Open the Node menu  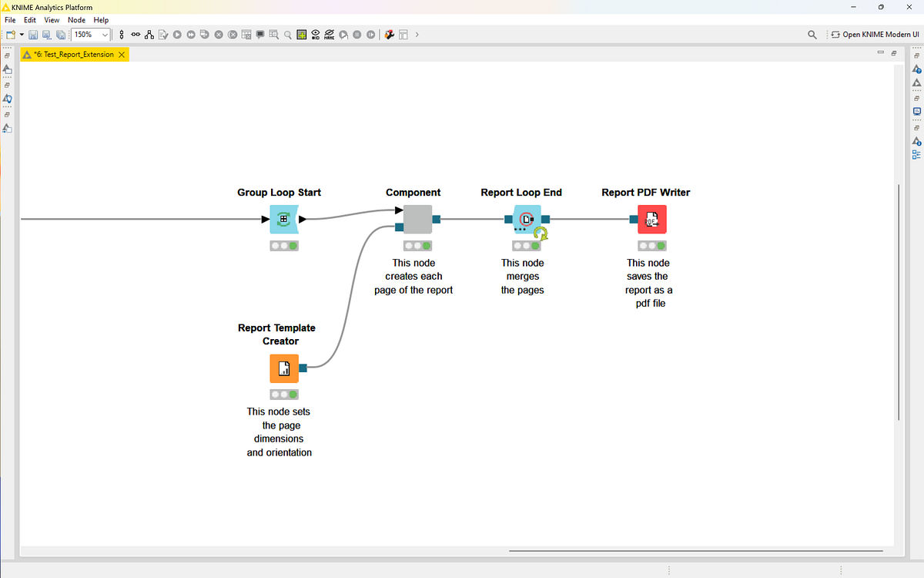click(x=76, y=20)
